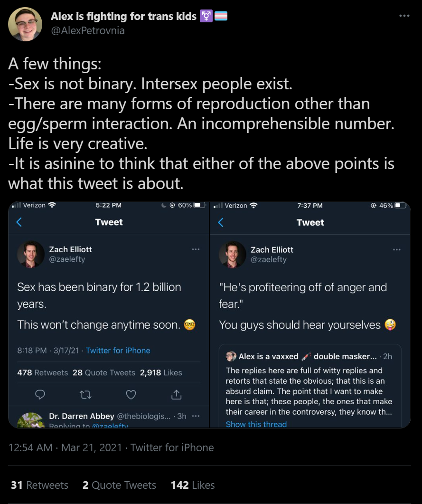Tap the back chevron in the left screenshot
422x504 pixels.
click(x=19, y=222)
